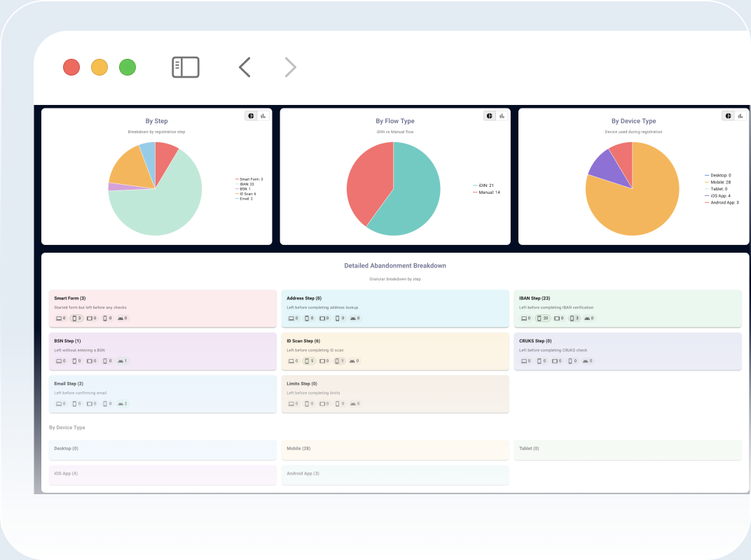Screen dimensions: 751x560
Task: Toggle the IBAN: 23 legend entry
Action: (x=244, y=184)
